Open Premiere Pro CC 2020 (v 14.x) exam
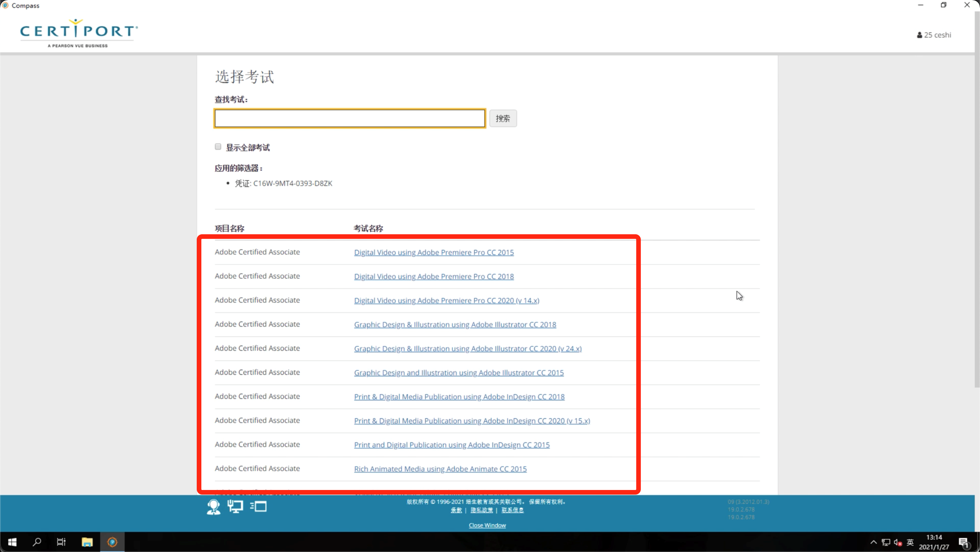980x552 pixels. click(447, 300)
